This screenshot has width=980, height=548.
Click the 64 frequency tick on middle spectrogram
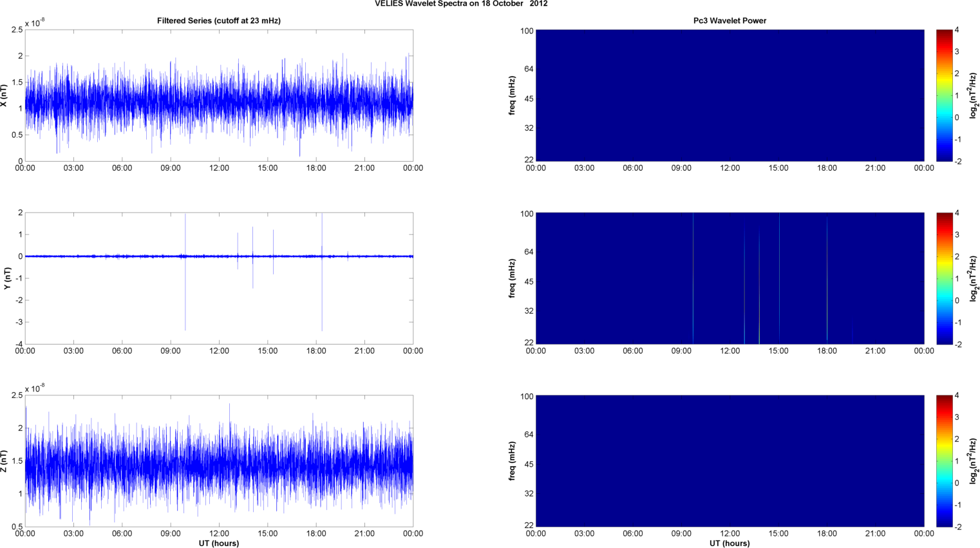[528, 252]
